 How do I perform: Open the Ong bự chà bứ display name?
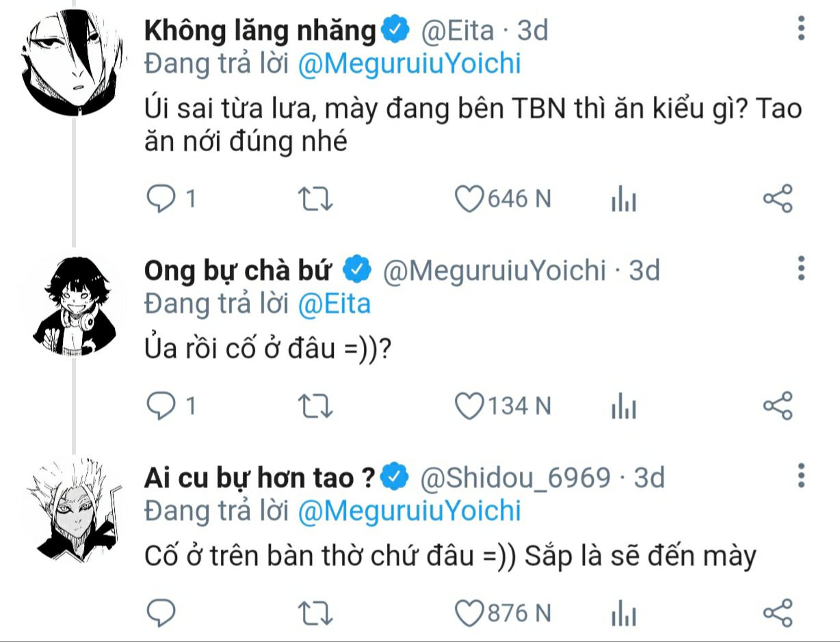[x=237, y=271]
